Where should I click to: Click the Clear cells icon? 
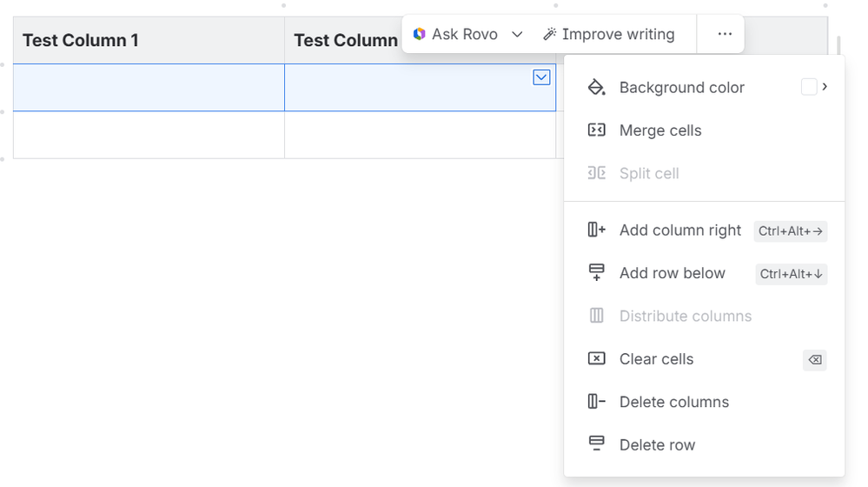tap(596, 359)
